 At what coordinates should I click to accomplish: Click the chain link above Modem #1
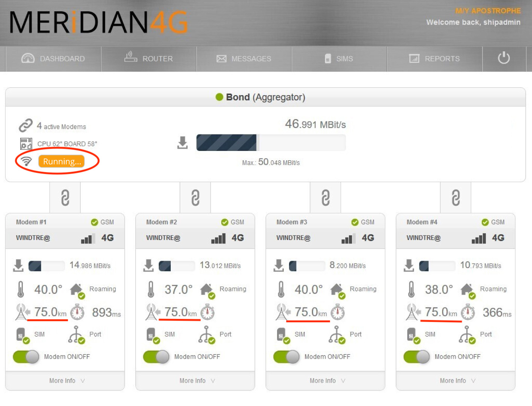(65, 198)
